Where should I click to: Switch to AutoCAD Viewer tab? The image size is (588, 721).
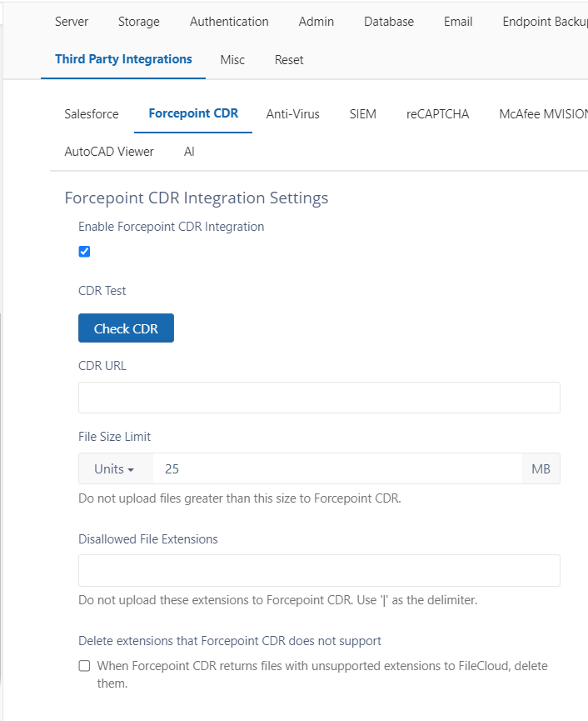(109, 152)
